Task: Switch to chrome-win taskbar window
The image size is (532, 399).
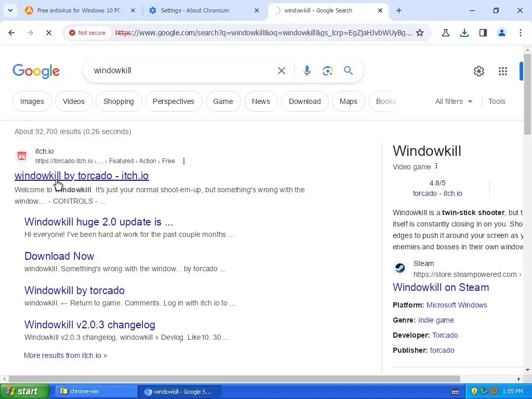Action: pos(95,391)
